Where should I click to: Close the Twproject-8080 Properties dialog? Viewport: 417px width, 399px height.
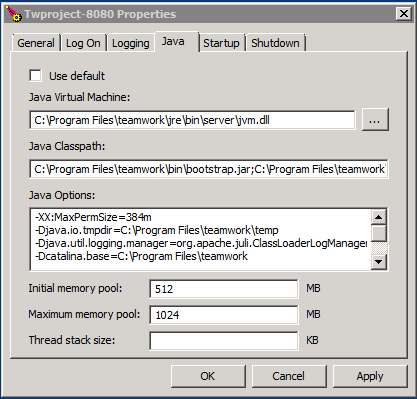tap(403, 14)
